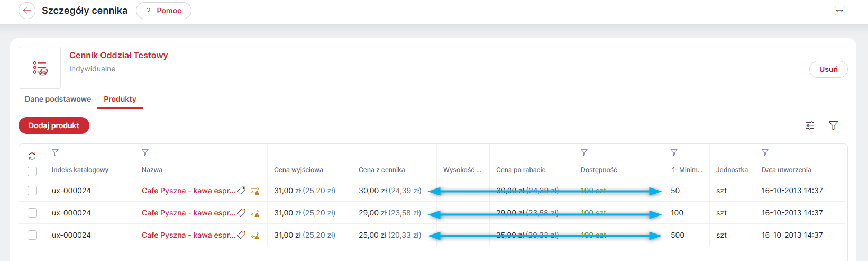
Task: Check the row with minimum 50
Action: 32,191
